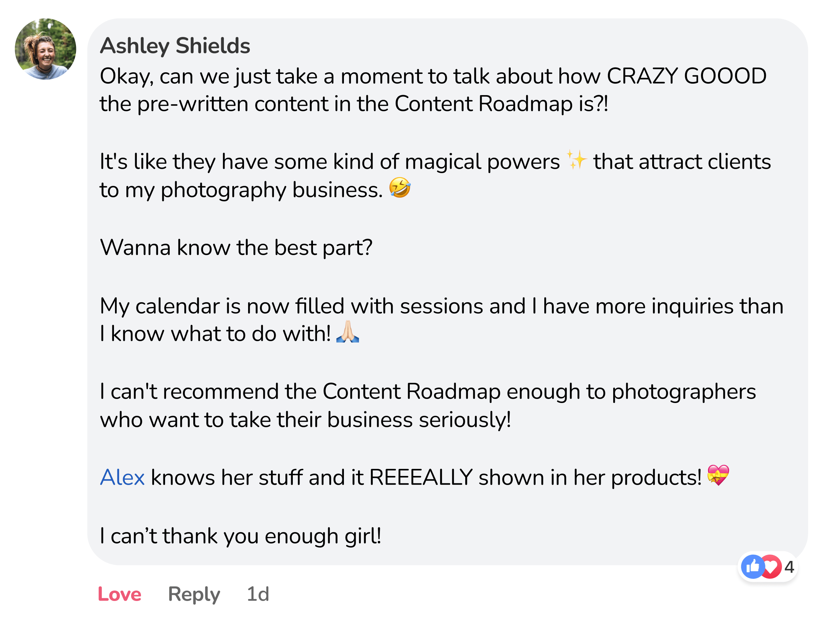Click the 1d timestamp
Viewport: 825px width, 644px height.
[258, 594]
